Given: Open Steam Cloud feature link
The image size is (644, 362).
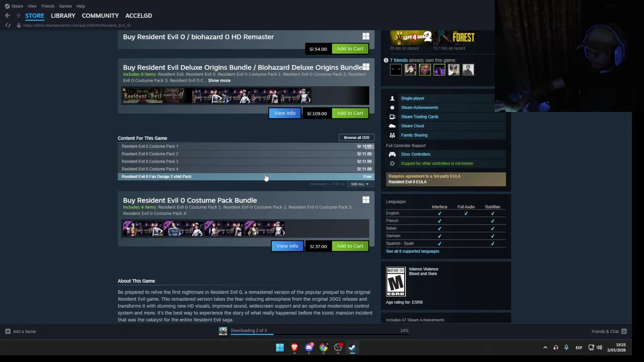Looking at the screenshot, I should 413,126.
